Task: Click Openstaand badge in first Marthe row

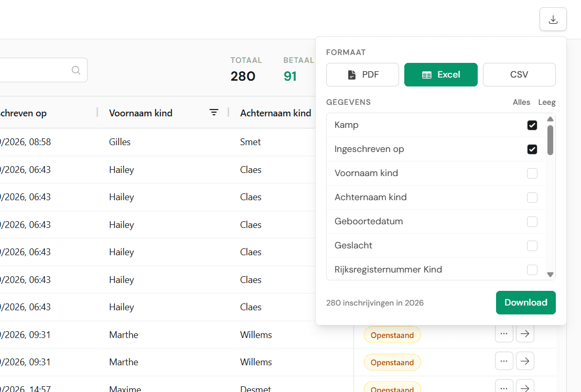Action: (x=392, y=335)
